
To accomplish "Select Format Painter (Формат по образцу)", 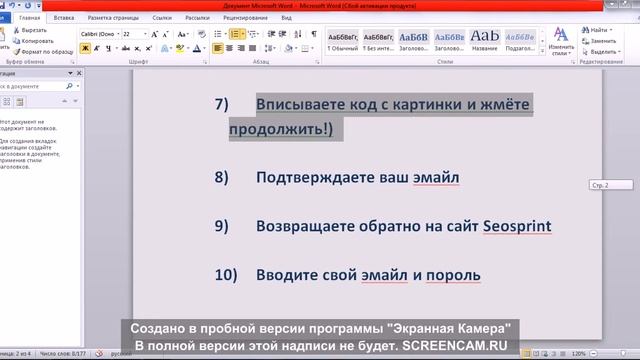I will coord(43,52).
